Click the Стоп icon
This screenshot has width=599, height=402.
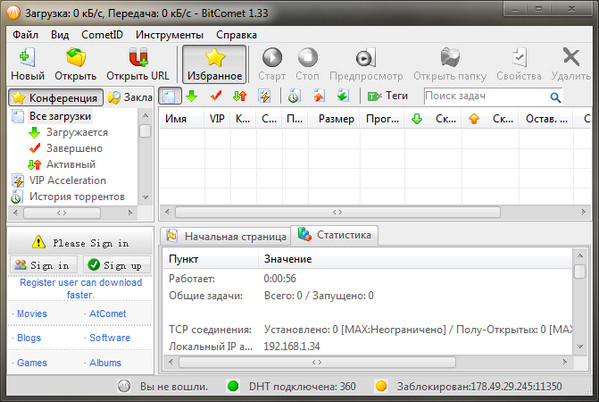coord(308,57)
